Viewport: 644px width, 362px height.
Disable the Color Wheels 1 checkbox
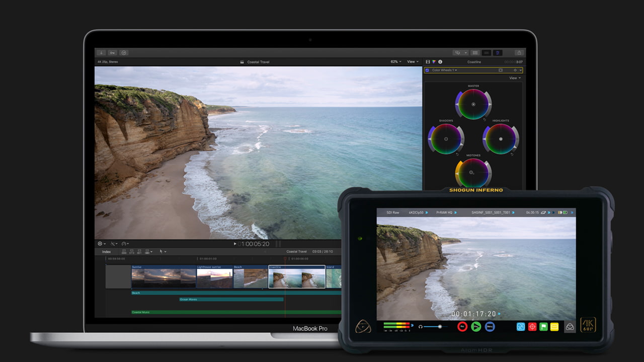428,70
